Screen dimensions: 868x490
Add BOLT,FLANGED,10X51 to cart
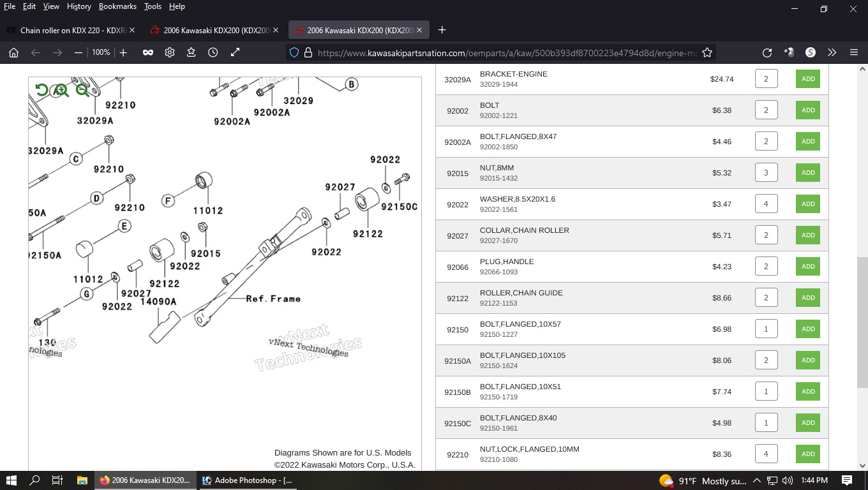808,392
